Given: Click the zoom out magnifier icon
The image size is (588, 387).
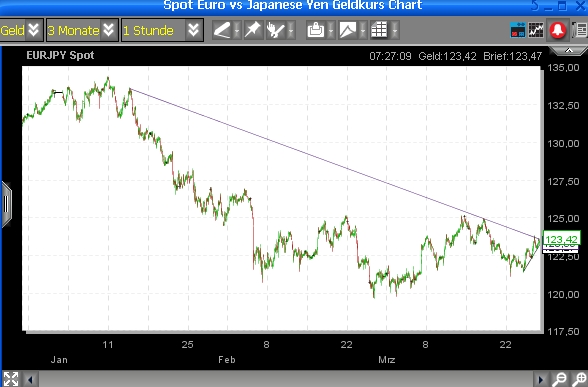Looking at the screenshot, I should [x=560, y=379].
